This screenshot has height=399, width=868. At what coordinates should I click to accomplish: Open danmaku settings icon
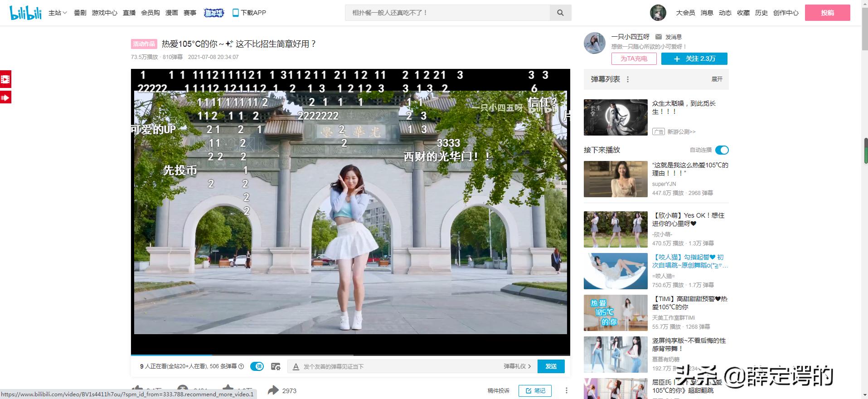pos(276,366)
